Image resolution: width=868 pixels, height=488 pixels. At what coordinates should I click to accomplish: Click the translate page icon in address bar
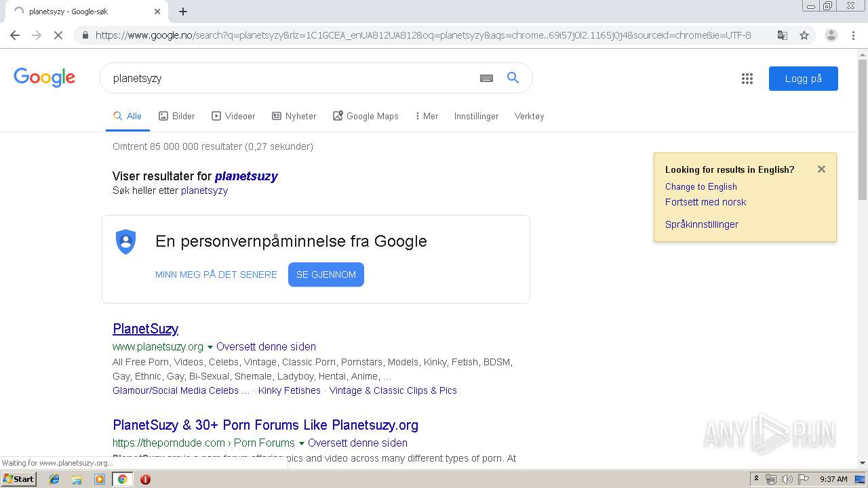783,35
